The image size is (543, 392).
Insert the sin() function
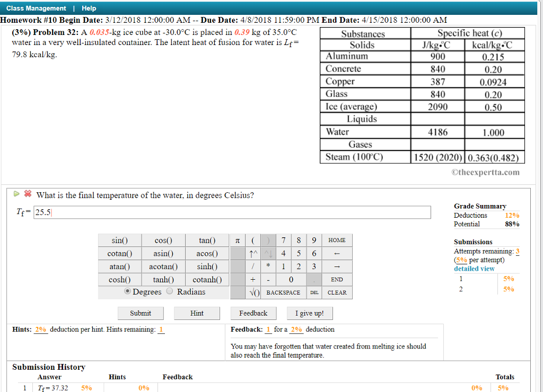coord(119,240)
